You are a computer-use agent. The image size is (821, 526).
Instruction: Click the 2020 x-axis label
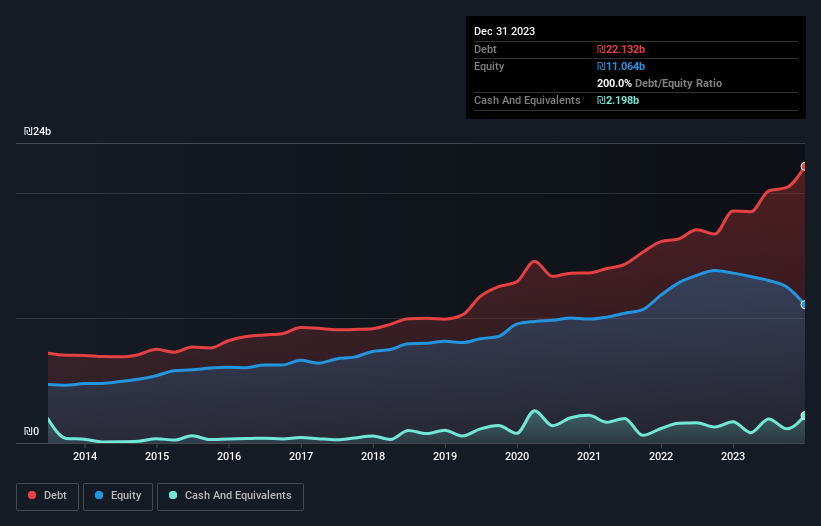click(517, 456)
